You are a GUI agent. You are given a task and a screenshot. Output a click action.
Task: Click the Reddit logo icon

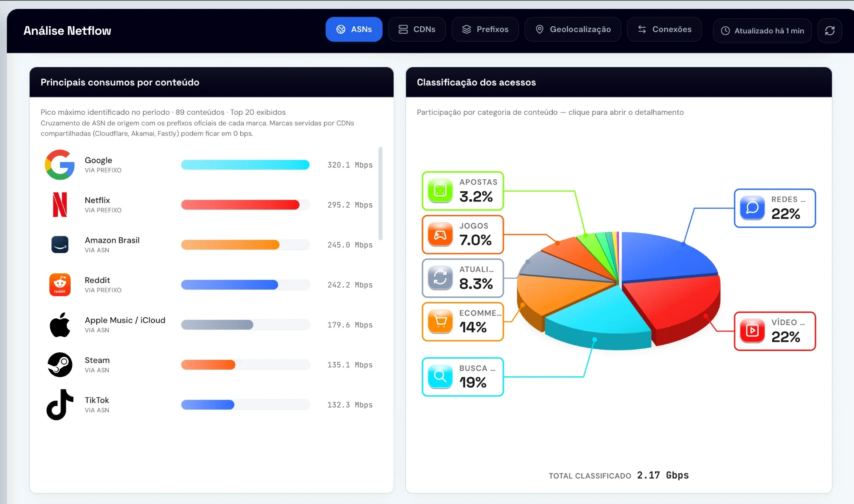60,285
